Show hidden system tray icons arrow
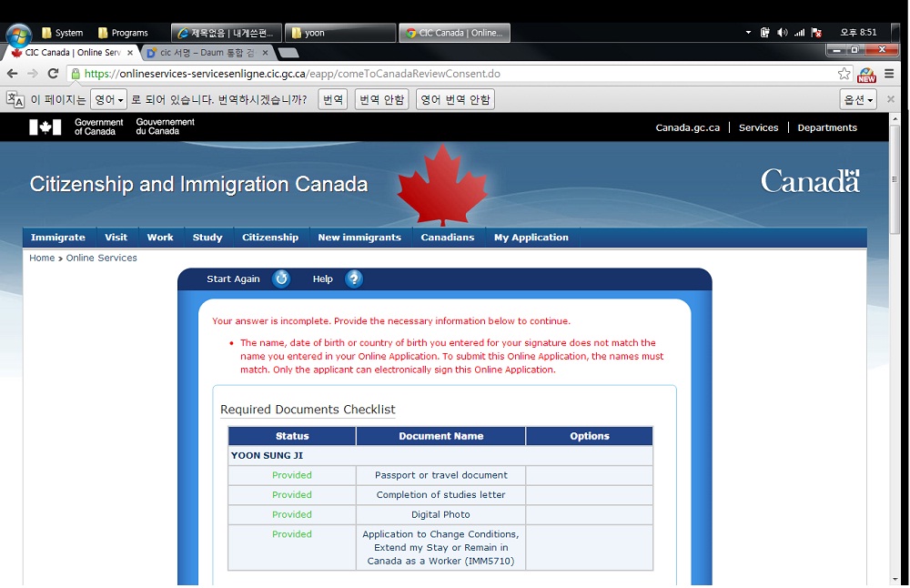 (x=748, y=33)
